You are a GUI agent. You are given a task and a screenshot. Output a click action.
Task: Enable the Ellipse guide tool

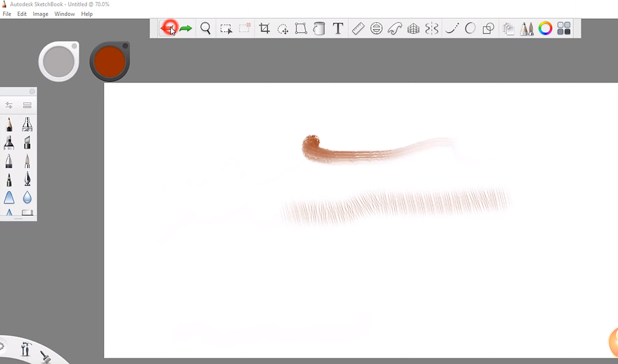[376, 28]
